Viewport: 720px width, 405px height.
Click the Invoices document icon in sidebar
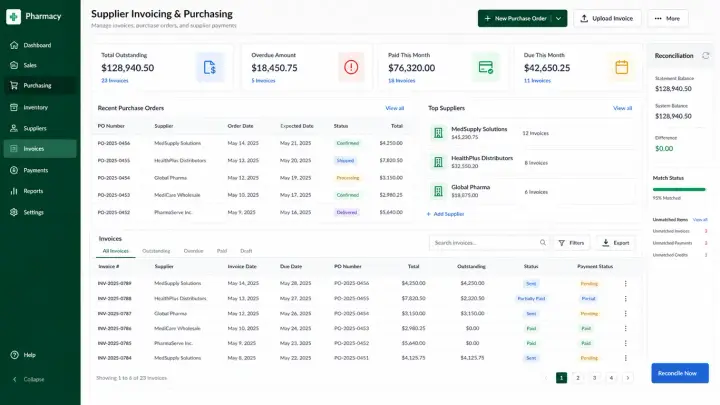(x=14, y=149)
